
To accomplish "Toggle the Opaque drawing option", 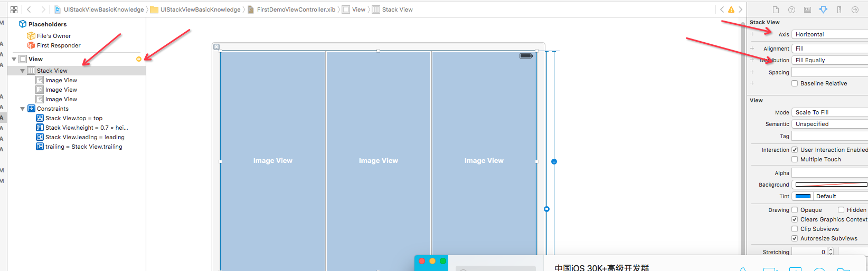I will point(795,210).
